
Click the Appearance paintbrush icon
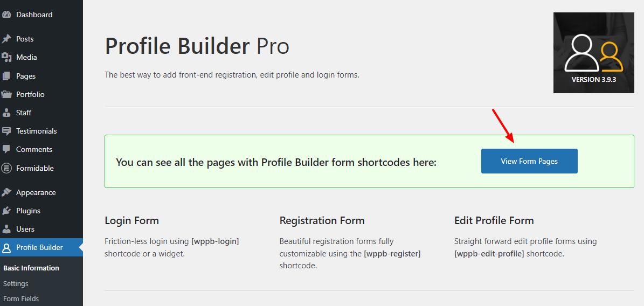point(6,192)
